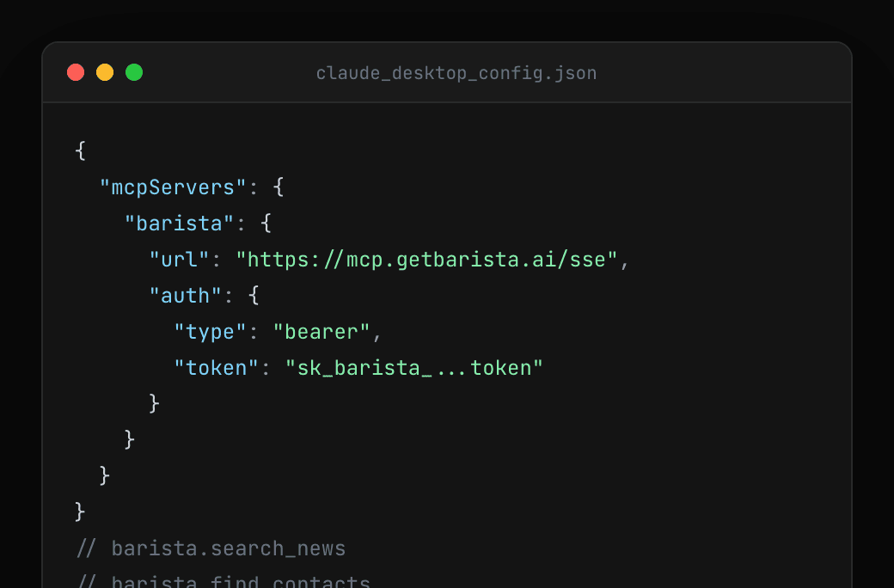Click the claude_desktop_config.json title

click(x=456, y=73)
